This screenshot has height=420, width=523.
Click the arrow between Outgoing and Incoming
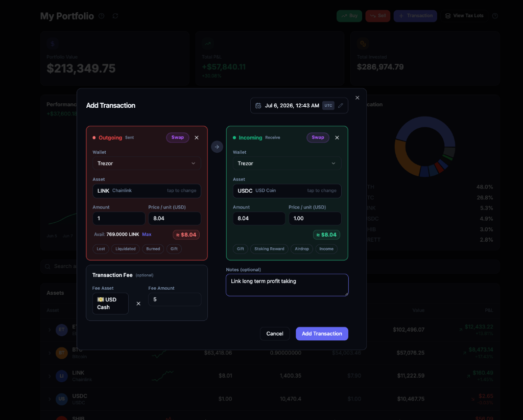coord(217,147)
